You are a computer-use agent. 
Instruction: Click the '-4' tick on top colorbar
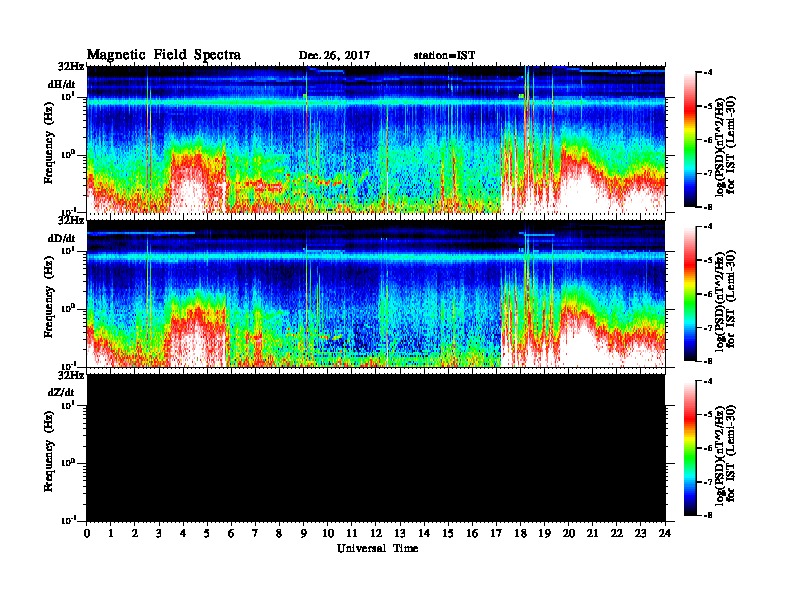(708, 73)
